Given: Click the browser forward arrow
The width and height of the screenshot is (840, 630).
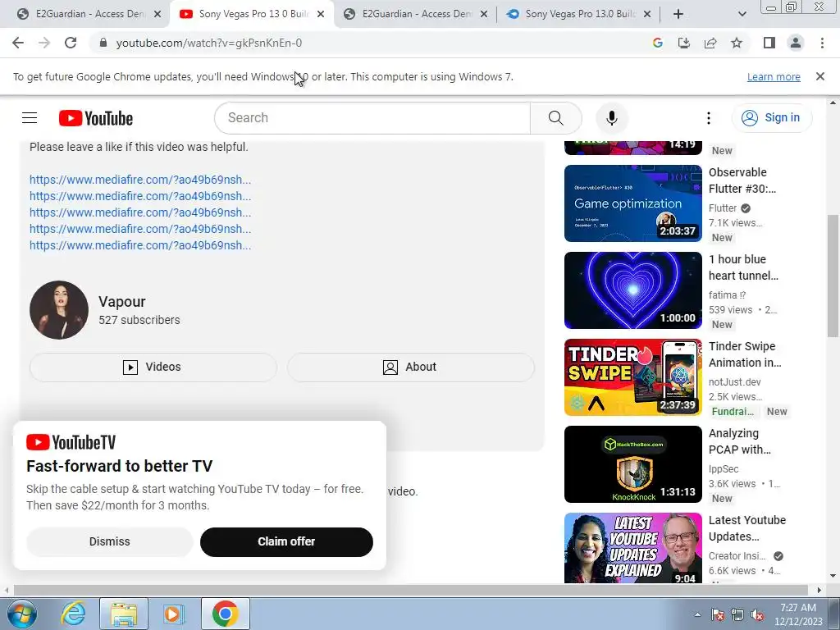Looking at the screenshot, I should (x=44, y=43).
